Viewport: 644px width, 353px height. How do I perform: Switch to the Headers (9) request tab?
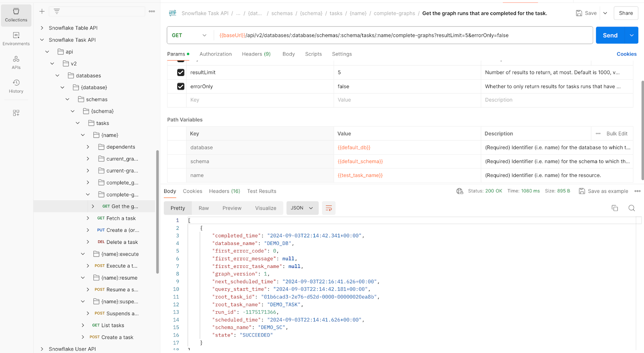(256, 54)
